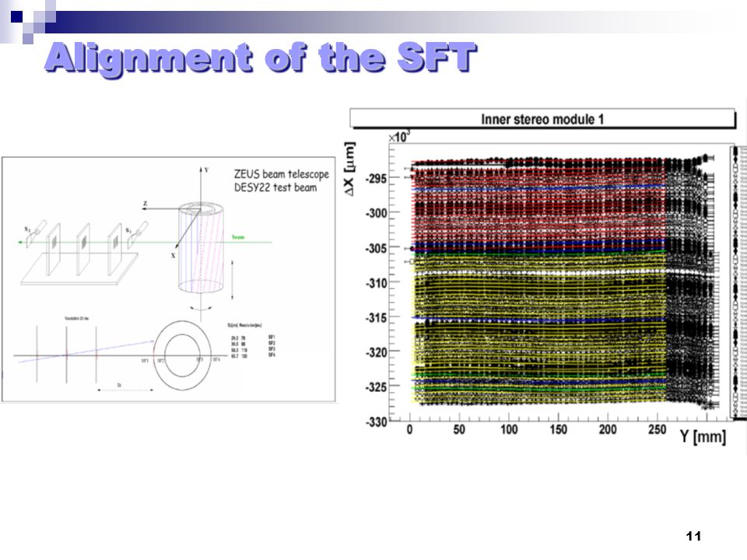Click the 200 tick on the Y axis
747x560 pixels.
click(608, 429)
